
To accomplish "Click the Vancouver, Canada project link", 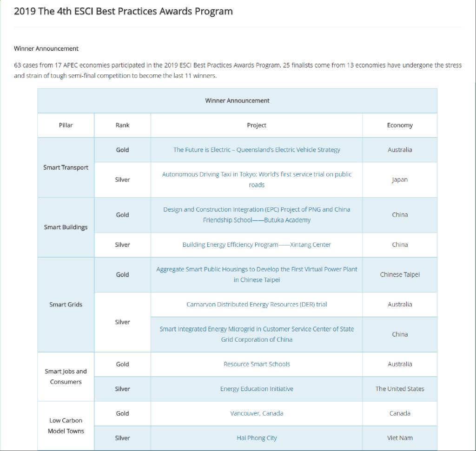I will (x=257, y=413).
